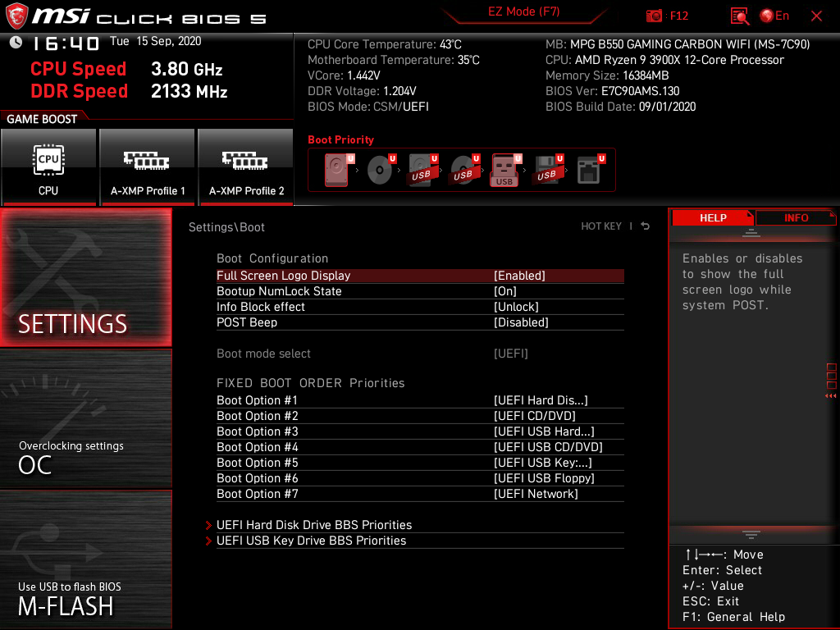This screenshot has height=630, width=840.
Task: Click the Settings\Boot breadcrumb
Action: (x=226, y=227)
